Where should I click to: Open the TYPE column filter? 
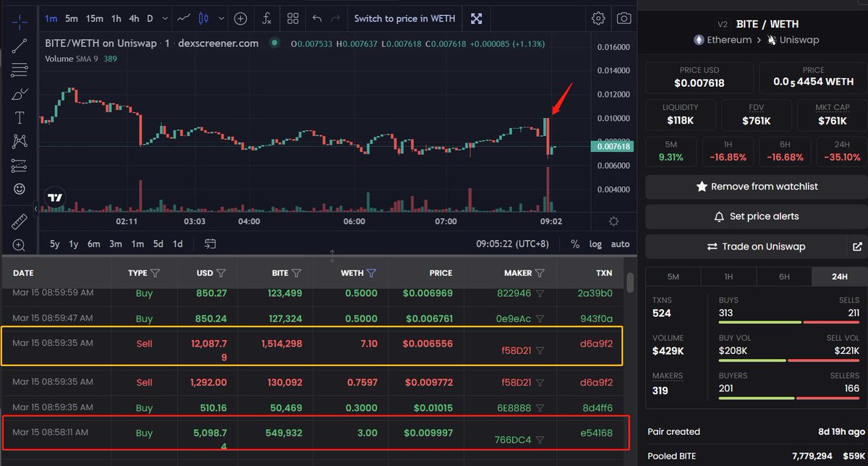[x=154, y=273]
